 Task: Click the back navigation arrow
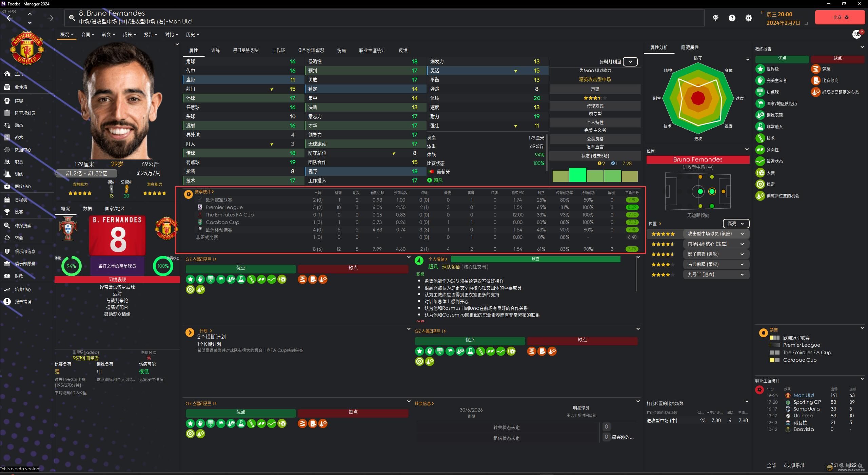(x=10, y=18)
